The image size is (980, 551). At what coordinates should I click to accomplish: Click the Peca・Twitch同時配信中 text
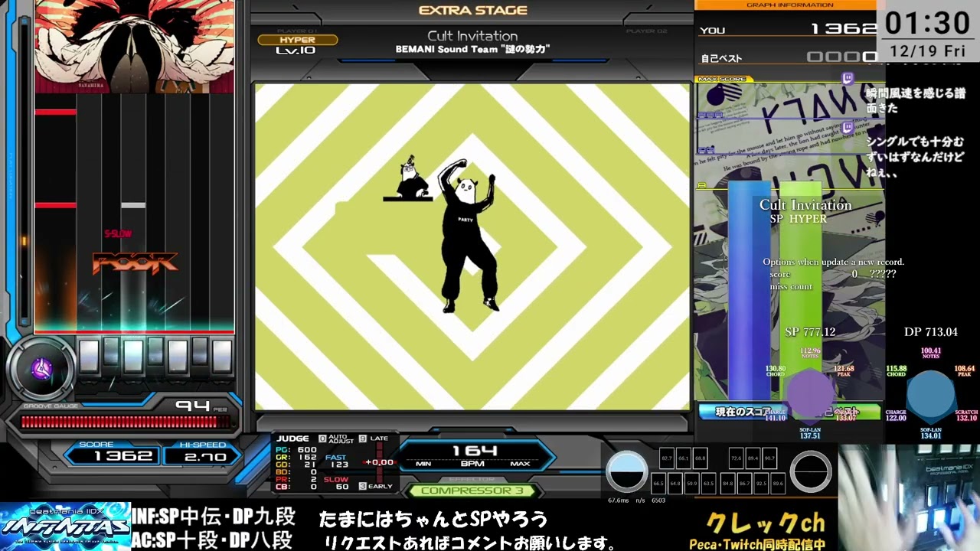pos(757,544)
